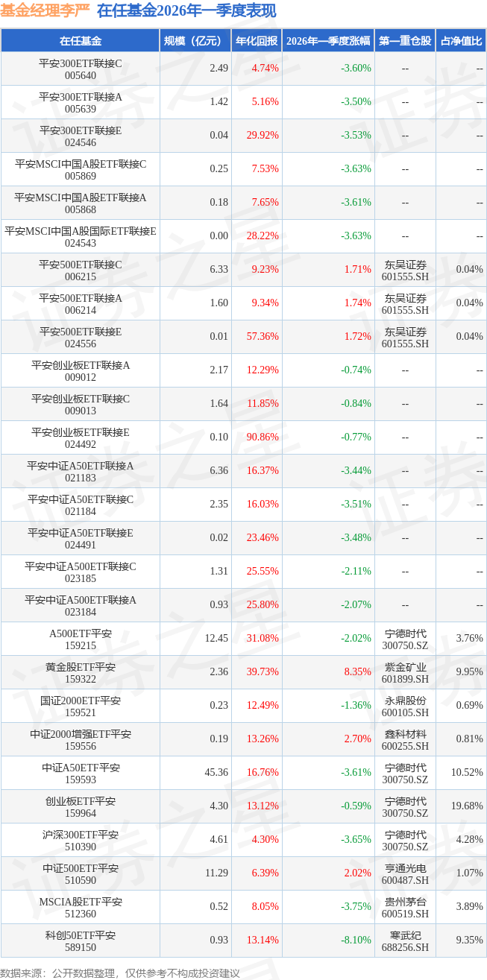This screenshot has height=980, width=487.
Task: Click the 2026年一季度涨幅 column header
Action: (x=327, y=41)
